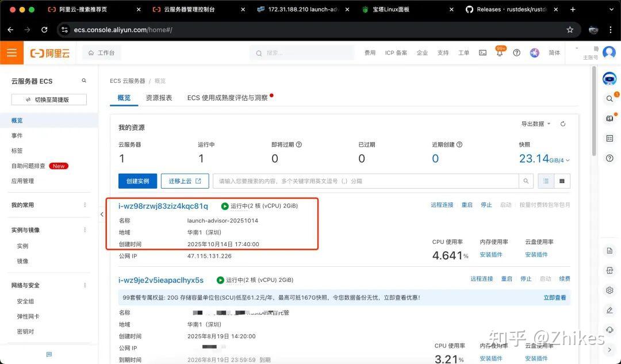The image size is (621, 364).
Task: Open the 实例与镜像 section options menu
Action: (85, 229)
